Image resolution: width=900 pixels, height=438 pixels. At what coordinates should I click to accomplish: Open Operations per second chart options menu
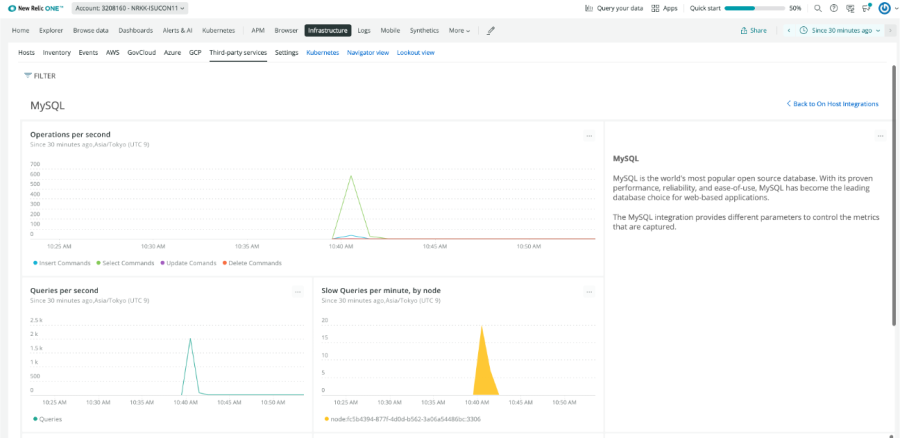[x=589, y=135]
